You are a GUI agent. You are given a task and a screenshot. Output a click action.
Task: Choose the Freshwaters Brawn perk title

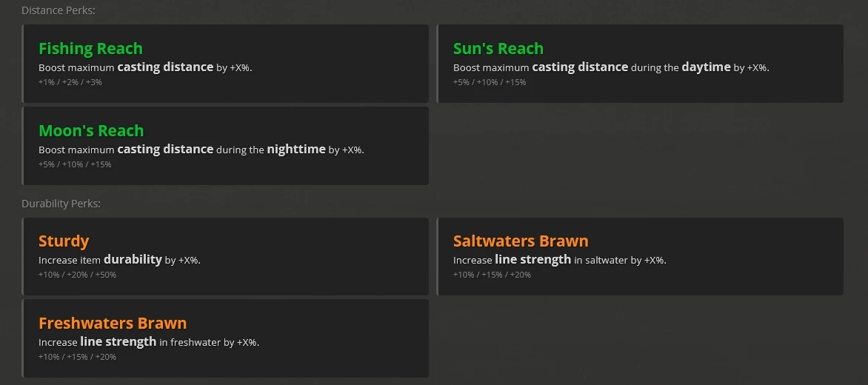(113, 323)
